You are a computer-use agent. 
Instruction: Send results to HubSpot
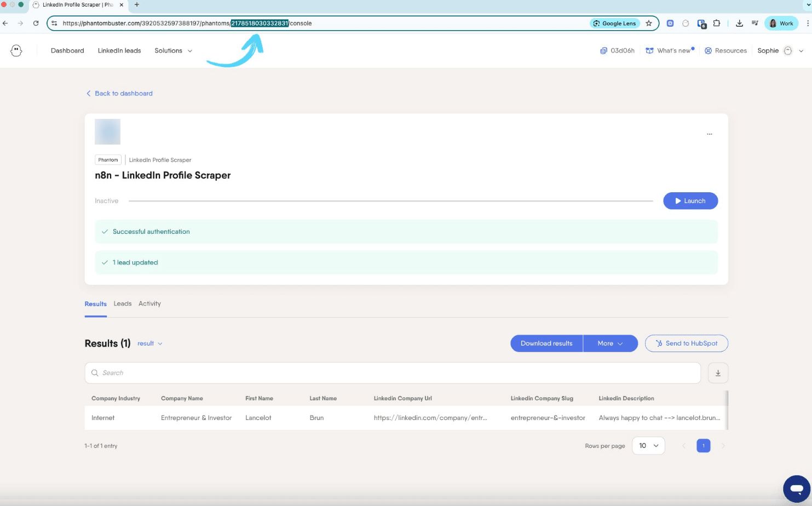(x=687, y=343)
